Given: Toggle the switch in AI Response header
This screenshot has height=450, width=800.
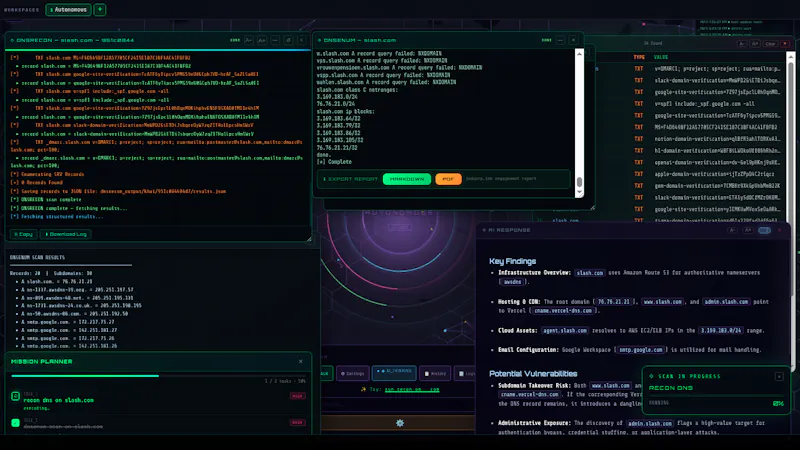Looking at the screenshot, I should (x=764, y=230).
